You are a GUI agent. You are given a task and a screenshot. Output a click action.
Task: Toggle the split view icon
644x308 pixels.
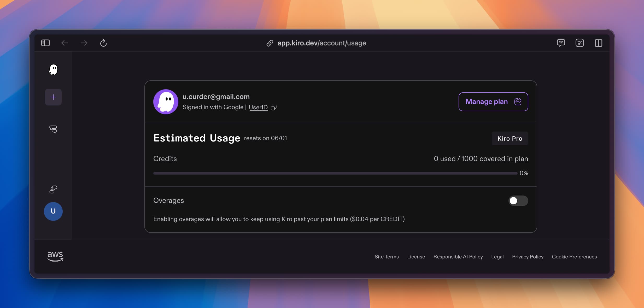tap(598, 43)
